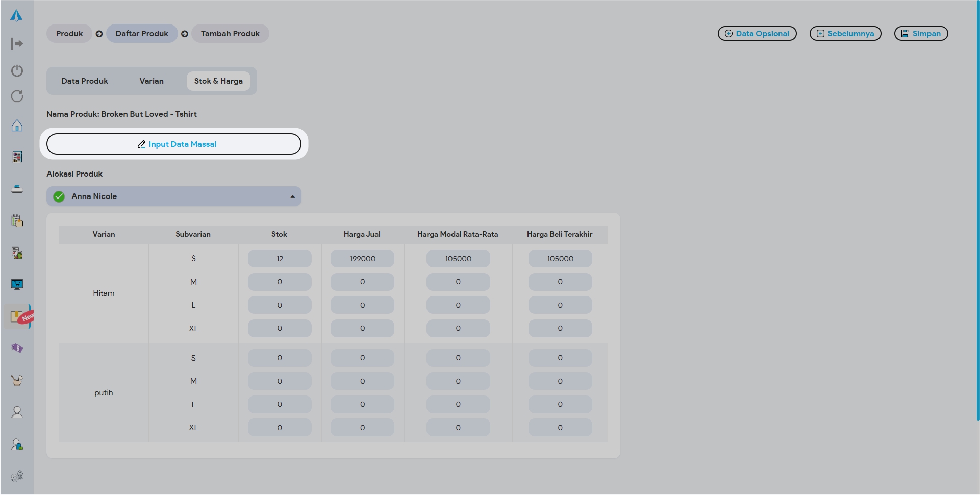Open settings gears icon in sidebar
The image size is (980, 495).
coord(17,476)
